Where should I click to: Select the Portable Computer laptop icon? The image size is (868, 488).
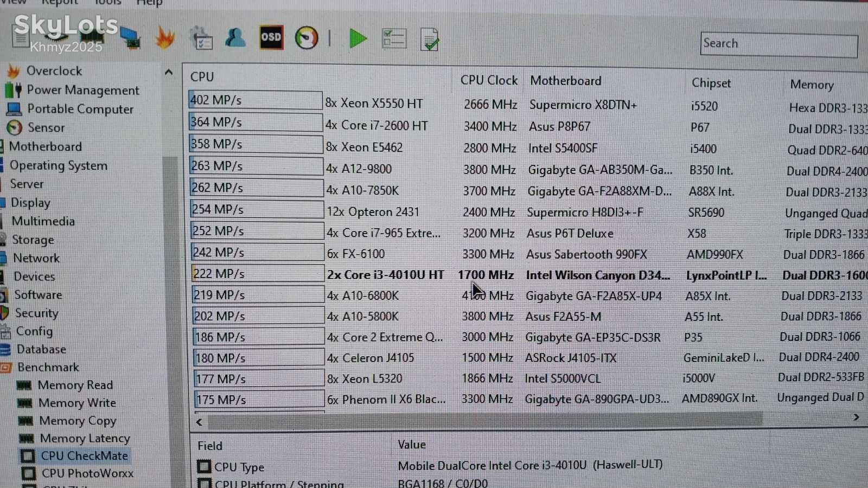pos(14,109)
